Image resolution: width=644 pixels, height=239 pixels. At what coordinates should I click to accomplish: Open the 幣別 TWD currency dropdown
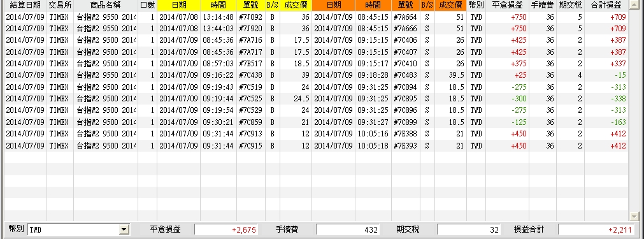124,229
